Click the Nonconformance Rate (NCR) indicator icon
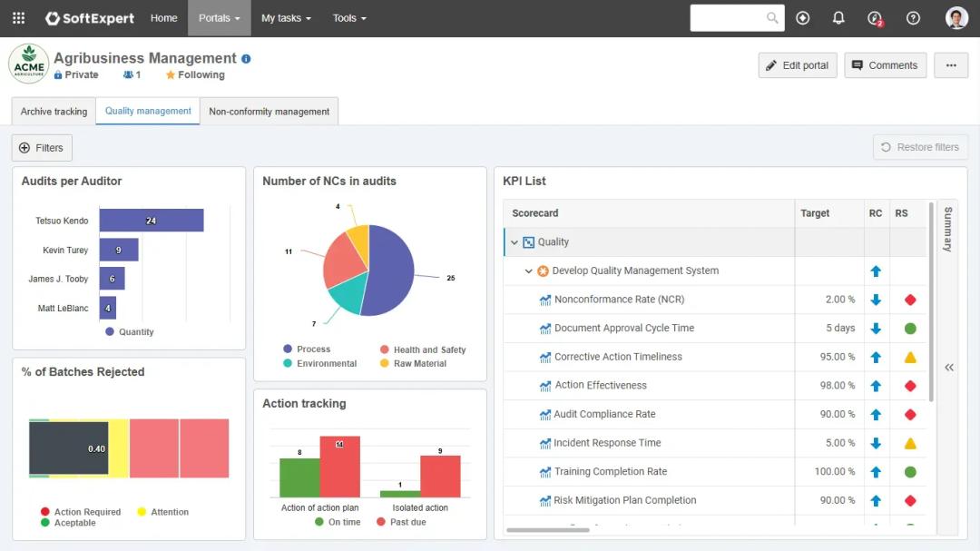Screen dimensions: 980x551 click(545, 300)
